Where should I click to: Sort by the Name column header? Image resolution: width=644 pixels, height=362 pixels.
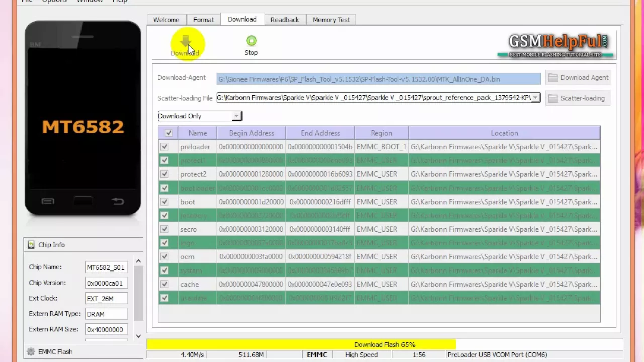[198, 133]
